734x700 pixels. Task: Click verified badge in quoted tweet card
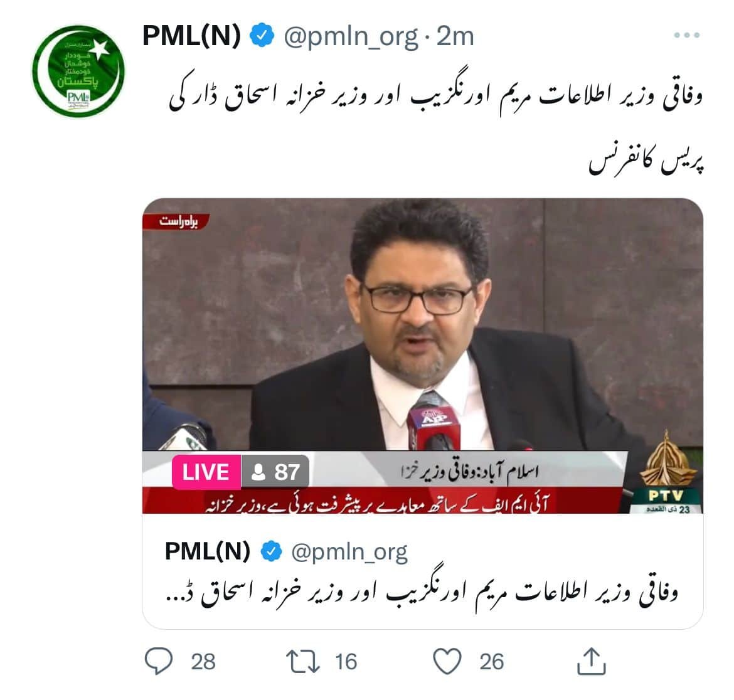(x=270, y=551)
